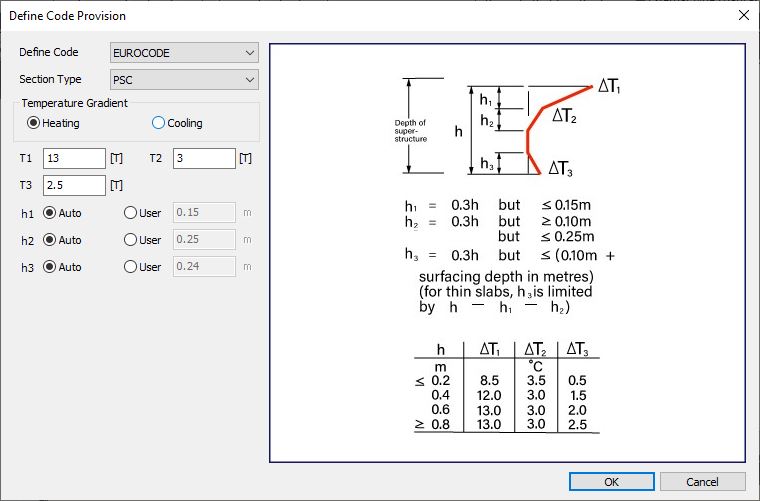Screen dimensions: 760x501
Task: Set h2 to Auto mode
Action: pyautogui.click(x=50, y=240)
